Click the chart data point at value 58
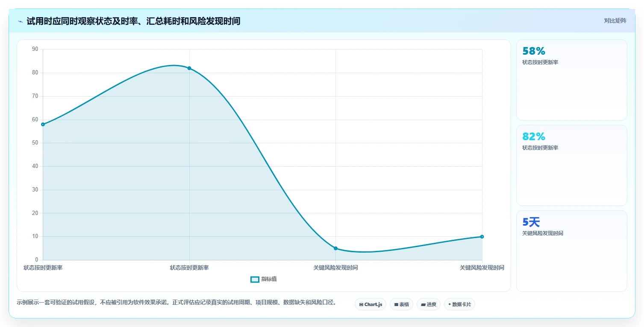 coord(43,124)
